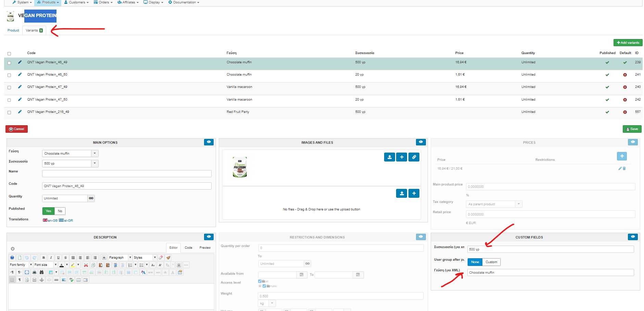Select checkbox for QNT Vegan Protein_47_50

pyautogui.click(x=9, y=100)
